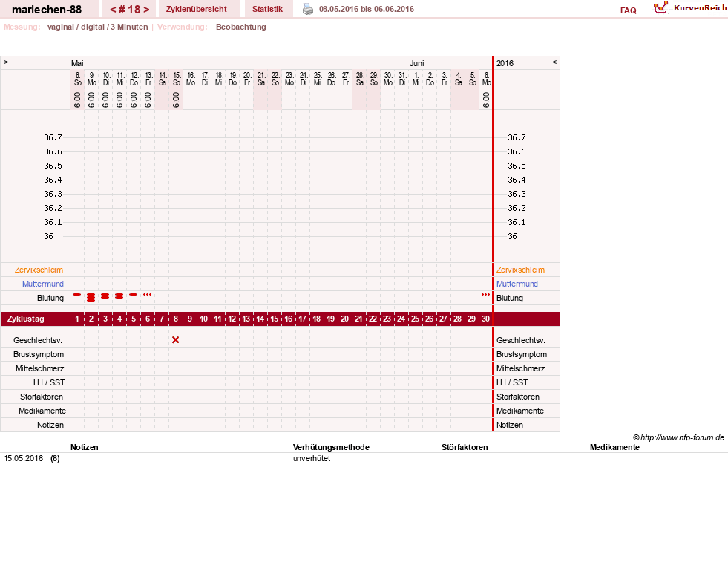
Task: Click cycle day 14 in Zyklustag row
Action: pyautogui.click(x=260, y=319)
